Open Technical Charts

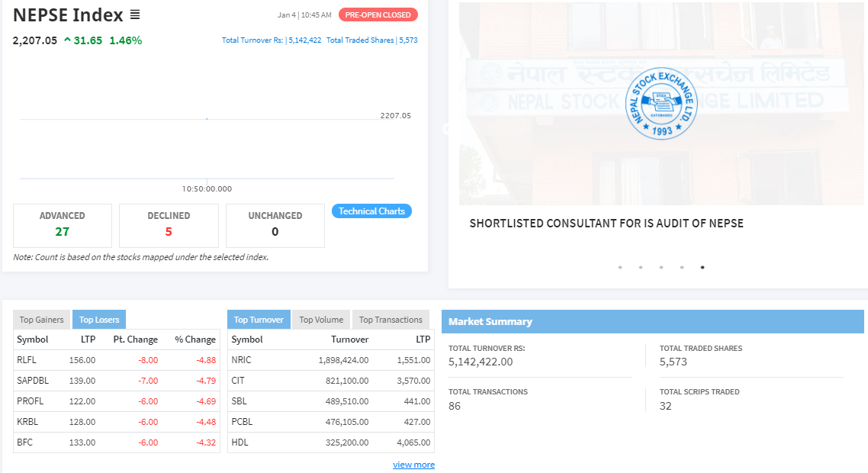[x=371, y=211]
